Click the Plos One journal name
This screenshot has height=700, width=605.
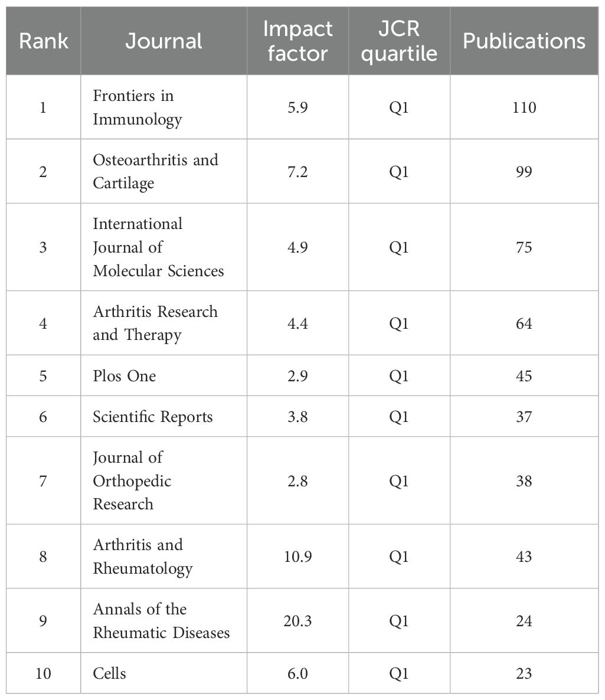(x=125, y=376)
